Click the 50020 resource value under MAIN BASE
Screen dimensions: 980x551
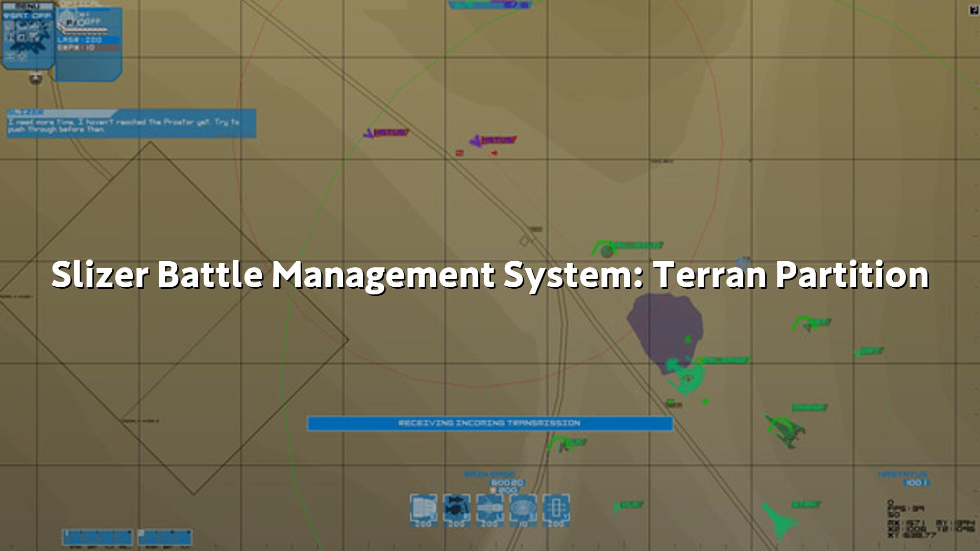click(x=507, y=483)
